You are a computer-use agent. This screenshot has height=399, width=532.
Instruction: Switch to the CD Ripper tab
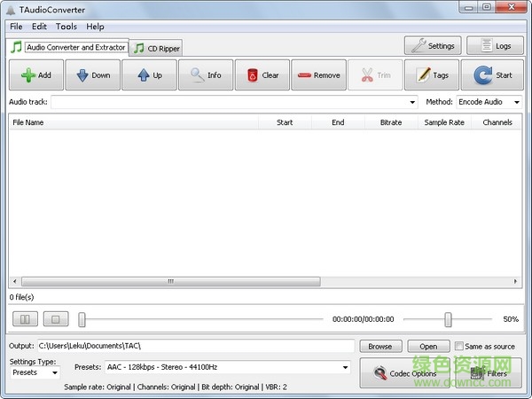(x=156, y=48)
